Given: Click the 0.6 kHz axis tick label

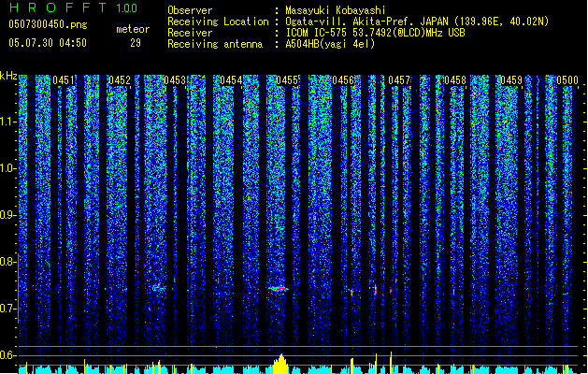Looking at the screenshot, I should coord(7,355).
